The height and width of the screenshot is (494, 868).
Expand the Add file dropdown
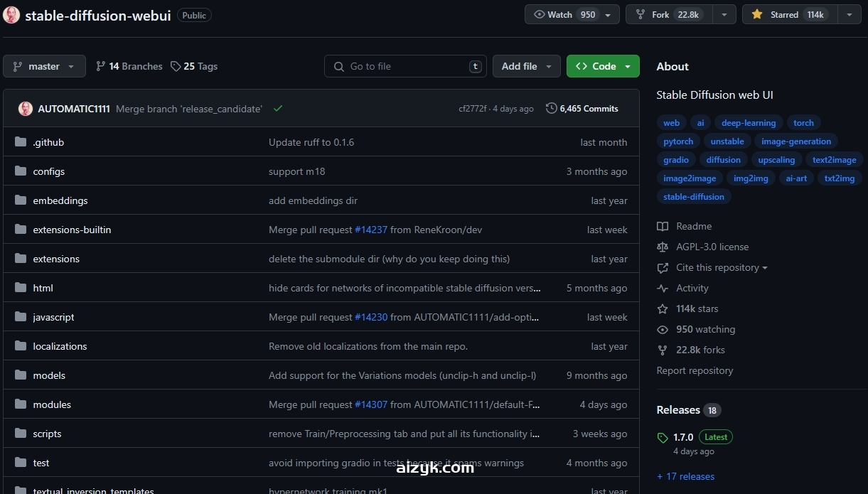[x=526, y=66]
